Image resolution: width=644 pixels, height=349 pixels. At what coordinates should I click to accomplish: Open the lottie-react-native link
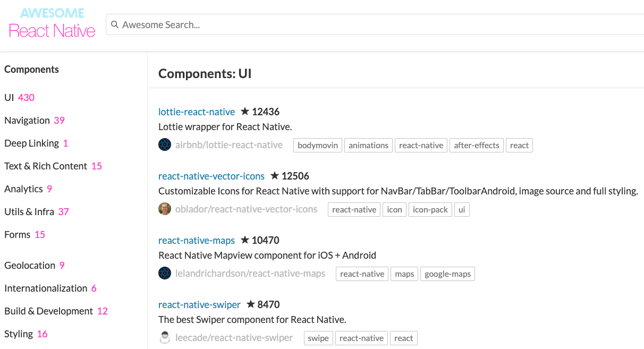coord(197,112)
